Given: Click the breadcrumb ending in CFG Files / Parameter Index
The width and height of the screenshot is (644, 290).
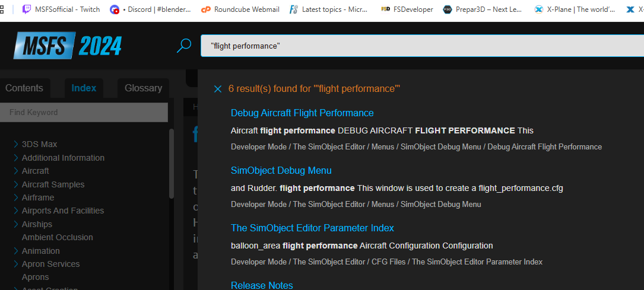Looking at the screenshot, I should coord(386,262).
